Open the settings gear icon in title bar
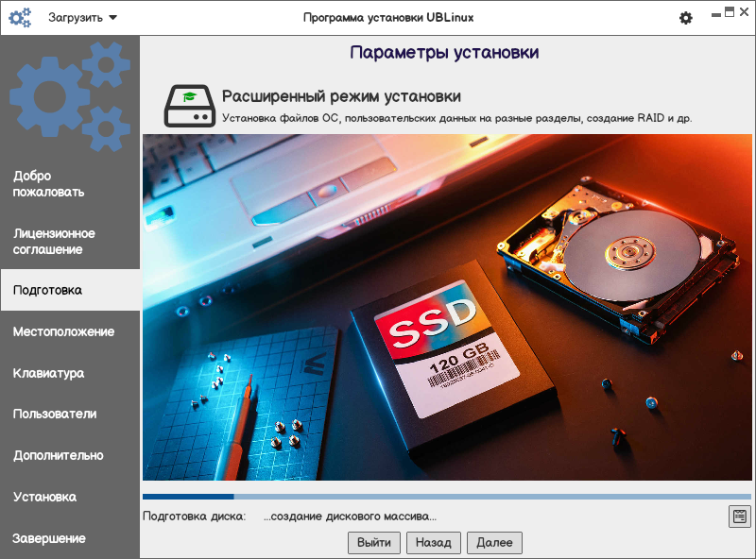Viewport: 756px width, 559px height. [686, 18]
